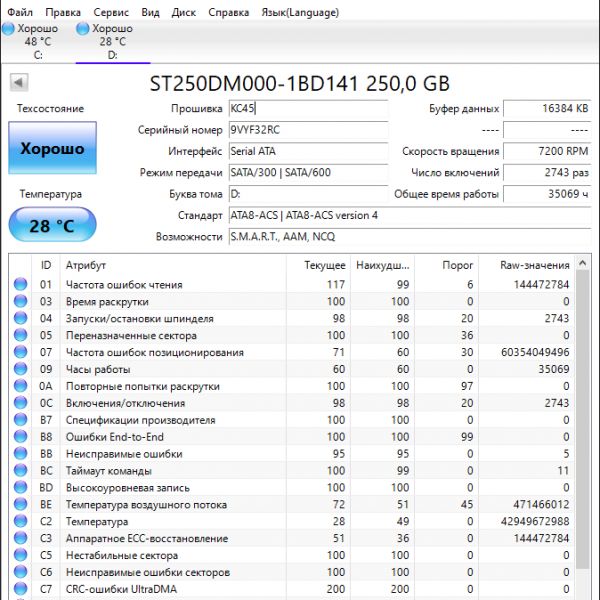Click the Прошивка field with KC45
The width and height of the screenshot is (600, 600).
click(308, 109)
